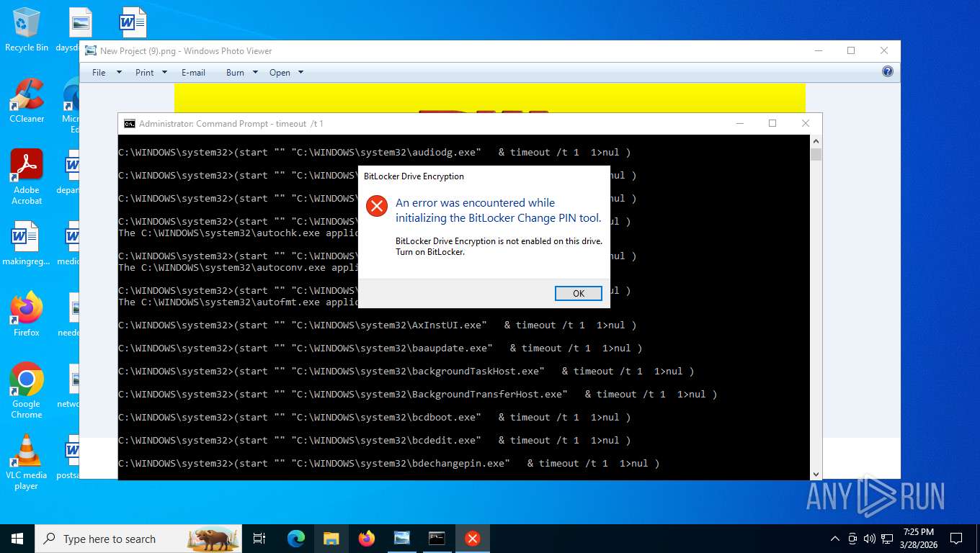Open the Recycle Bin desktop icon

tap(27, 30)
